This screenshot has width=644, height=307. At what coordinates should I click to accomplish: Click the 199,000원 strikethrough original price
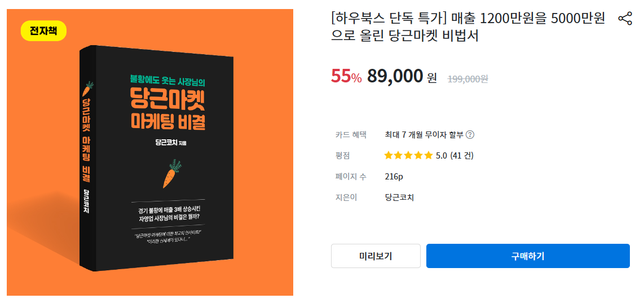coord(468,79)
